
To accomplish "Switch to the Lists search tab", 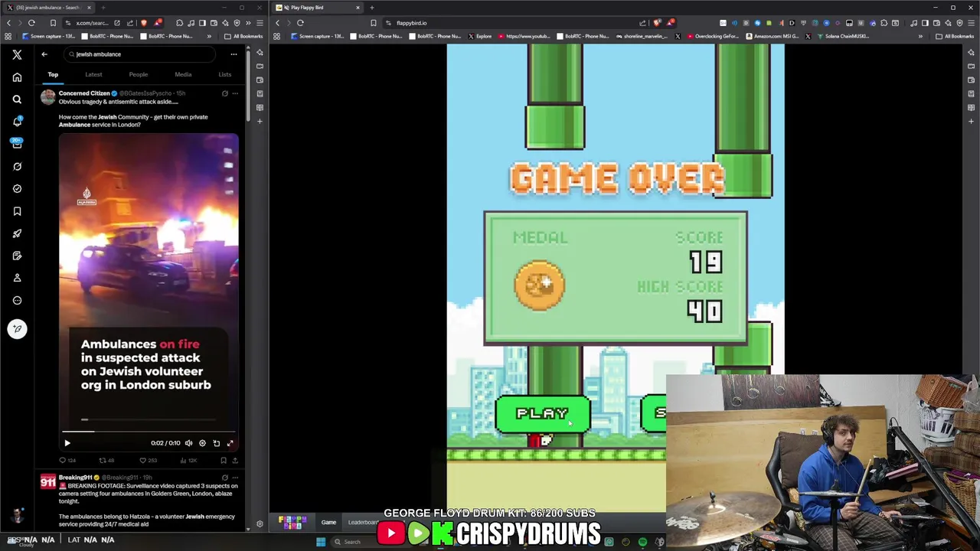I will 224,74.
